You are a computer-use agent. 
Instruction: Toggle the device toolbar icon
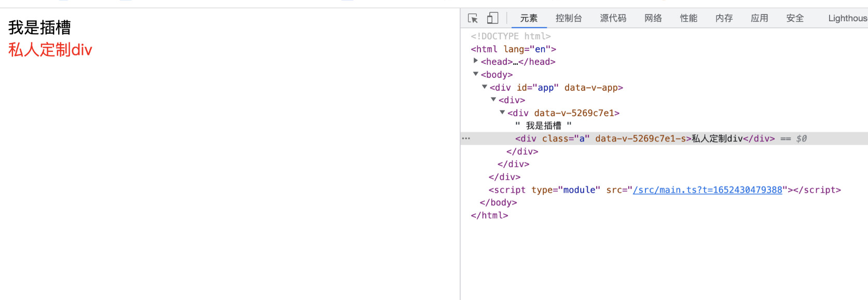tap(492, 18)
